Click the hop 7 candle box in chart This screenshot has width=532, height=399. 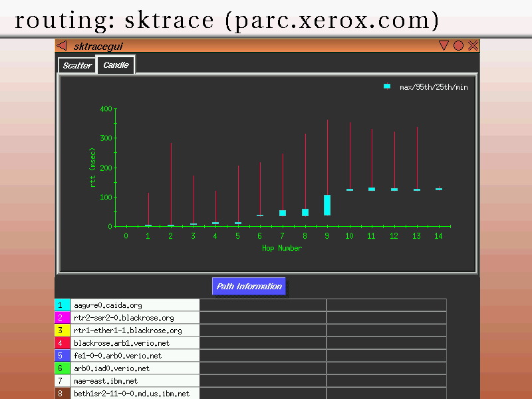(x=283, y=213)
